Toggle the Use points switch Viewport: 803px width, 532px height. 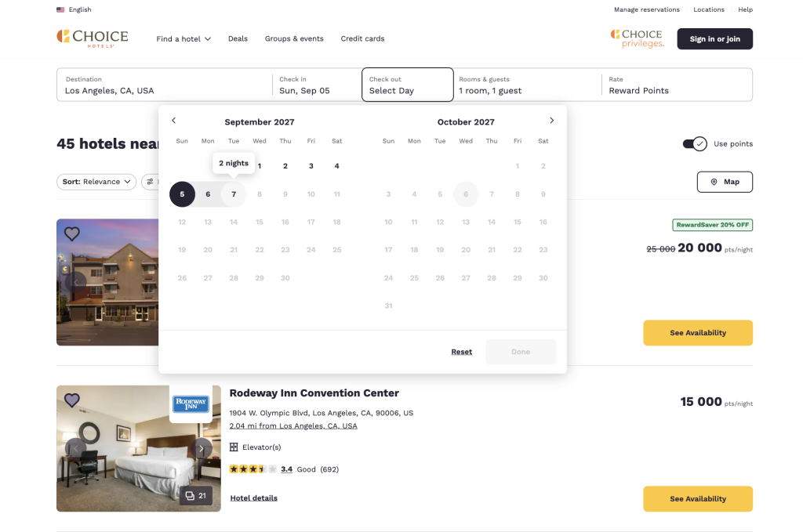tap(695, 143)
